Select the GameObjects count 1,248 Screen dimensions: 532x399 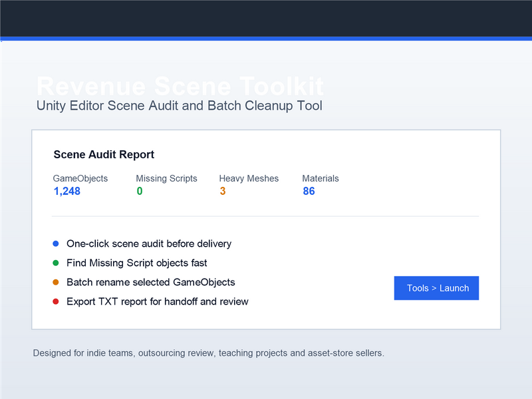pyautogui.click(x=67, y=191)
